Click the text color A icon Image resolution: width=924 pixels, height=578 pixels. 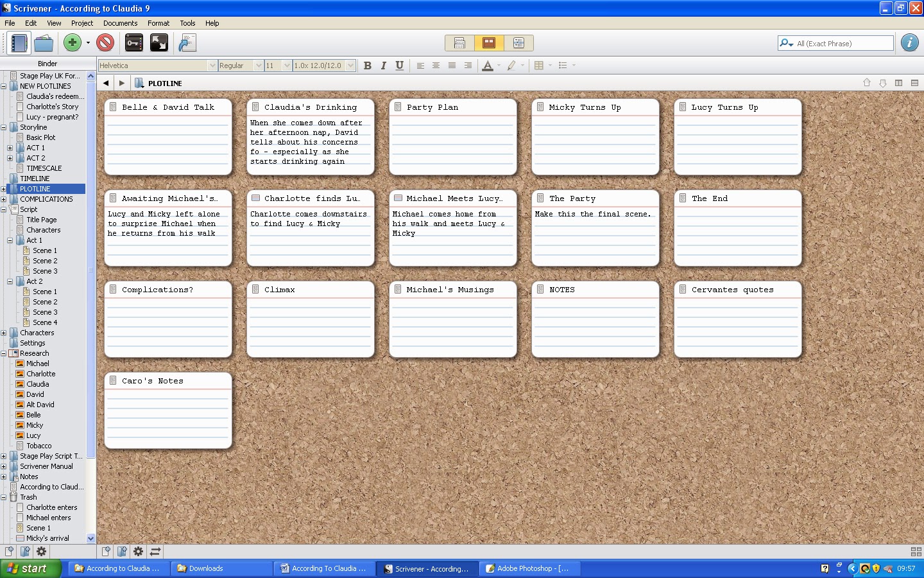pyautogui.click(x=488, y=66)
